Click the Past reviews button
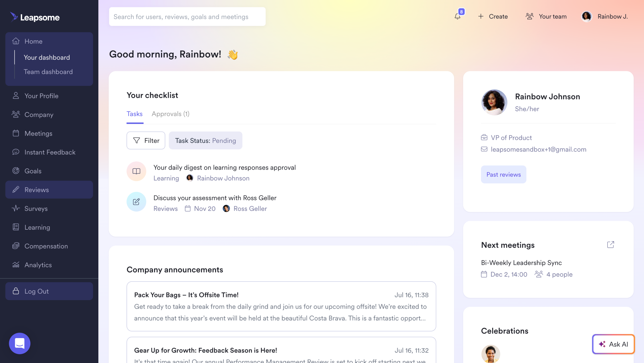The image size is (644, 363). [x=503, y=174]
